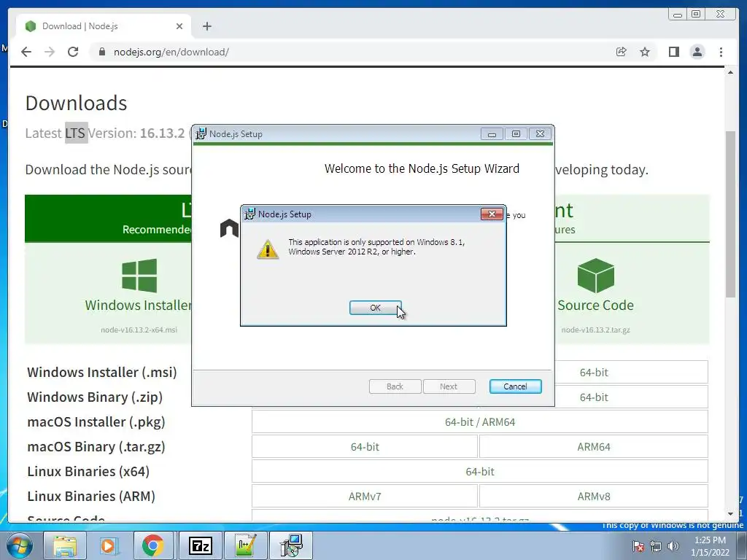Click the 64-bit link for Windows Installer (.msi)
This screenshot has width=747, height=560.
tap(594, 373)
